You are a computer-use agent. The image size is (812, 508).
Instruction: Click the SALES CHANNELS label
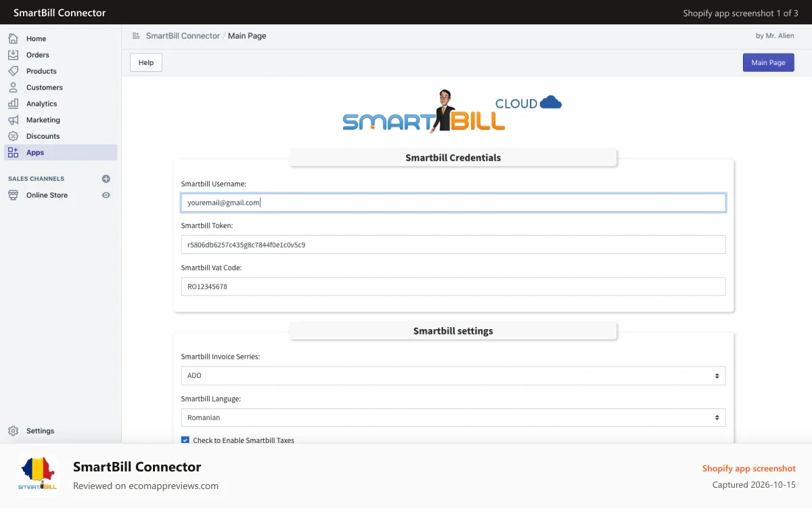36,179
